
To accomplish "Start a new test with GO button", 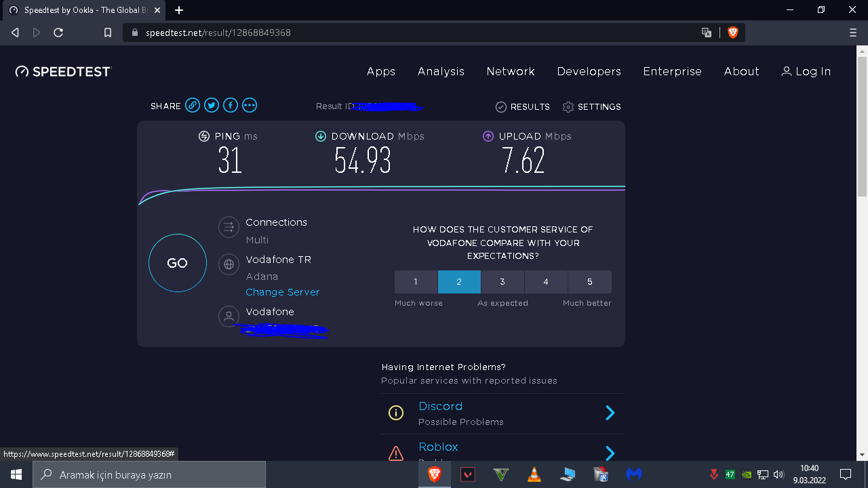I will pyautogui.click(x=178, y=263).
